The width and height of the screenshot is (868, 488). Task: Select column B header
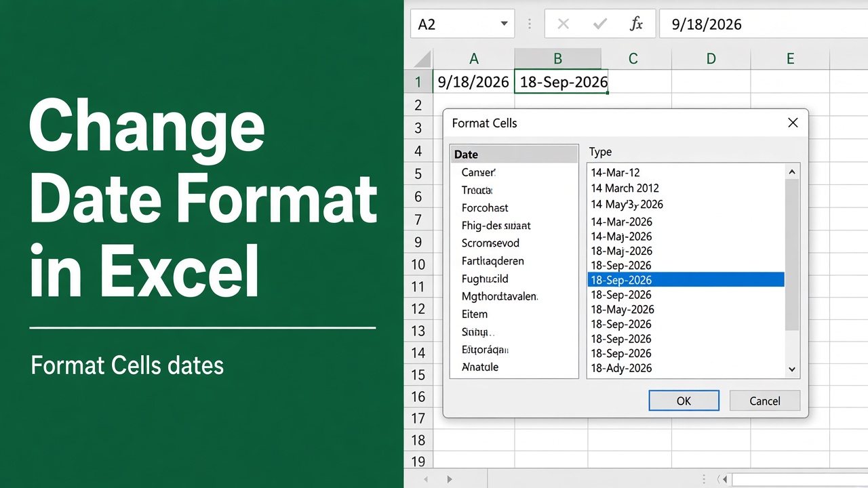point(557,58)
